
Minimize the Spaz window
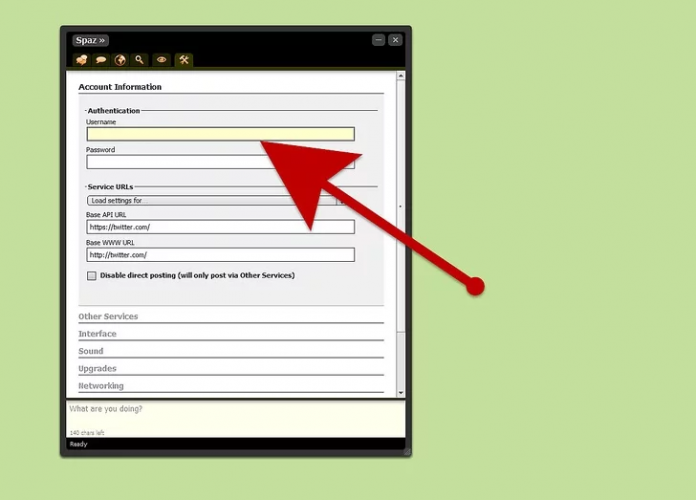click(378, 40)
